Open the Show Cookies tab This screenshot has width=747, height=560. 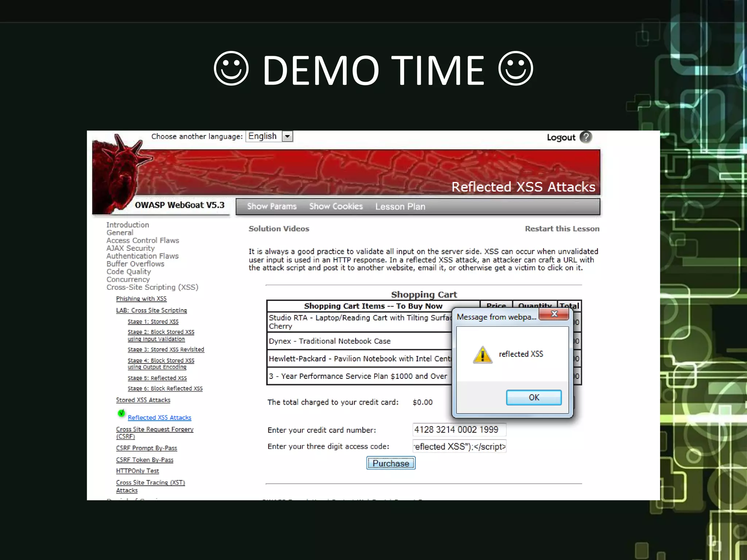pos(336,206)
